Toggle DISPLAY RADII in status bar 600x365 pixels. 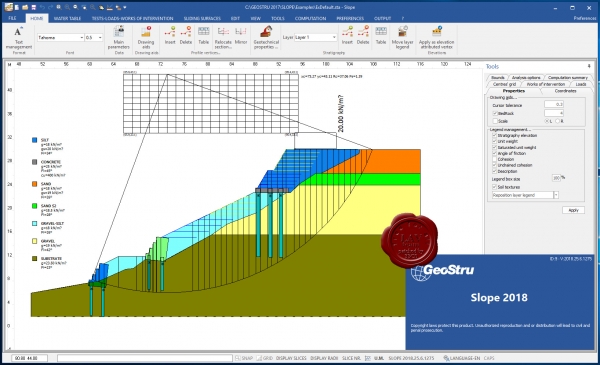[x=324, y=358]
